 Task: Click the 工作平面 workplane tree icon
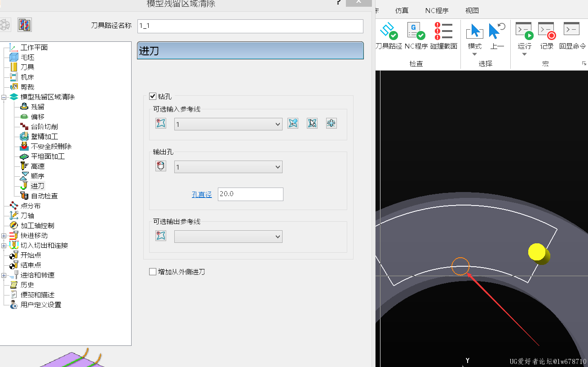point(14,47)
